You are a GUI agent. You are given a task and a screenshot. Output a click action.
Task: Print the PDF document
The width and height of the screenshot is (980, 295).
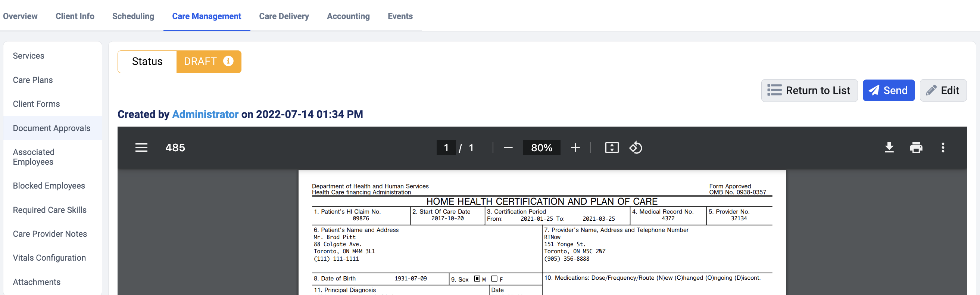point(916,148)
